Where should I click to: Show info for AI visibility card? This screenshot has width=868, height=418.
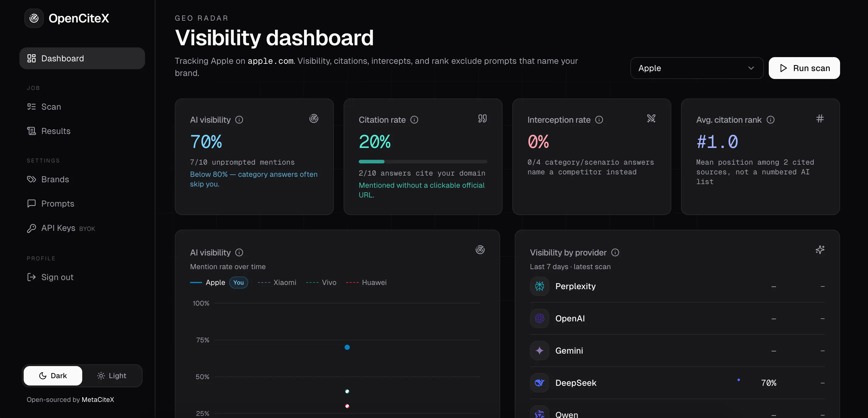tap(239, 120)
